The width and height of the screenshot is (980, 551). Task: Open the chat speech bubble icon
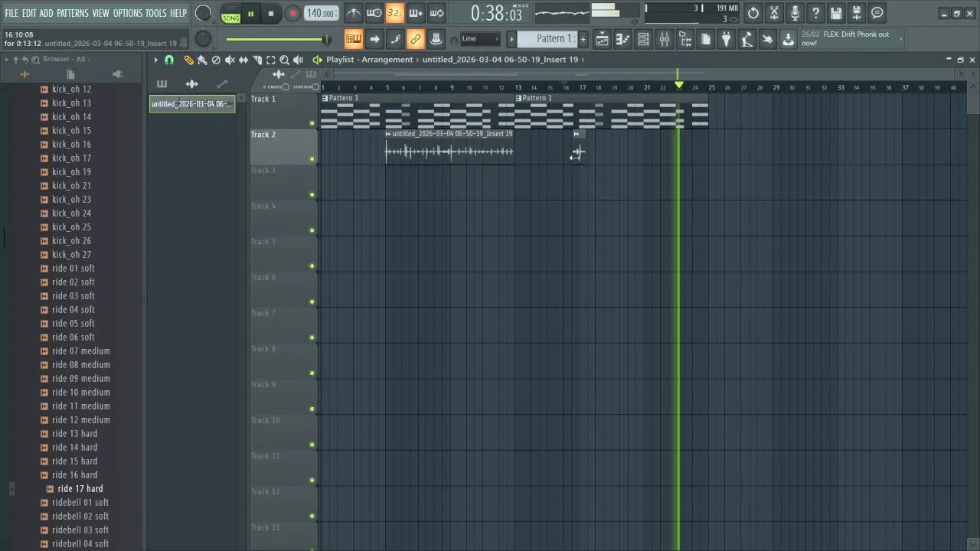(x=877, y=13)
